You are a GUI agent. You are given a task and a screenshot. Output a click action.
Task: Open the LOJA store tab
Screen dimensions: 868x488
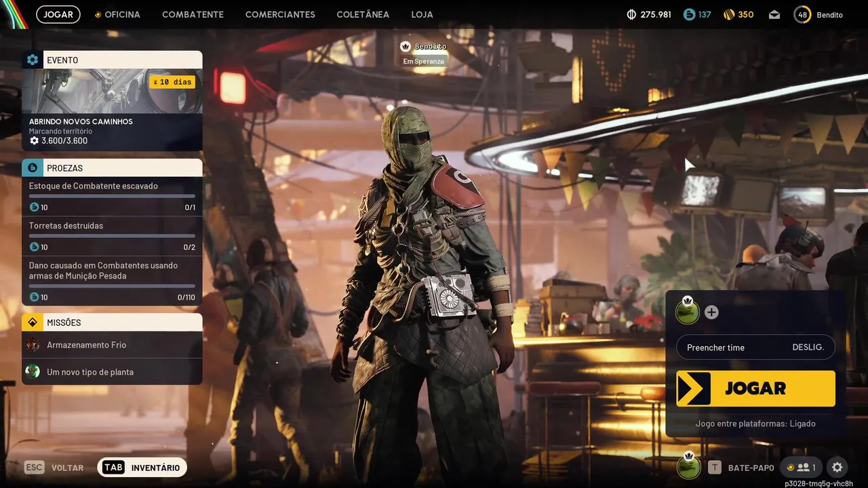[x=422, y=14]
